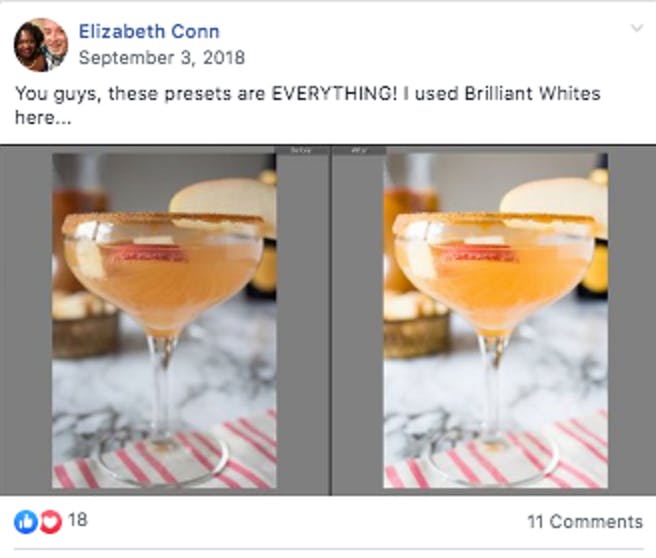Click the apple slice garnish in before photo
This screenshot has width=656, height=558.
223,199
